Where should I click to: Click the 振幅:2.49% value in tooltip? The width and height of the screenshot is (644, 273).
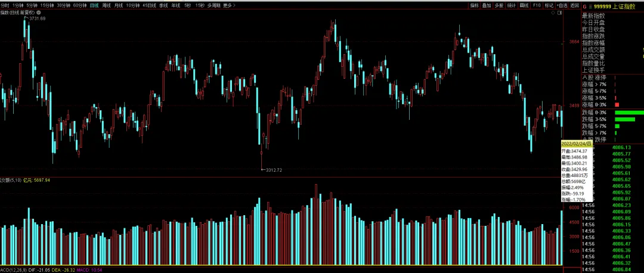572,187
